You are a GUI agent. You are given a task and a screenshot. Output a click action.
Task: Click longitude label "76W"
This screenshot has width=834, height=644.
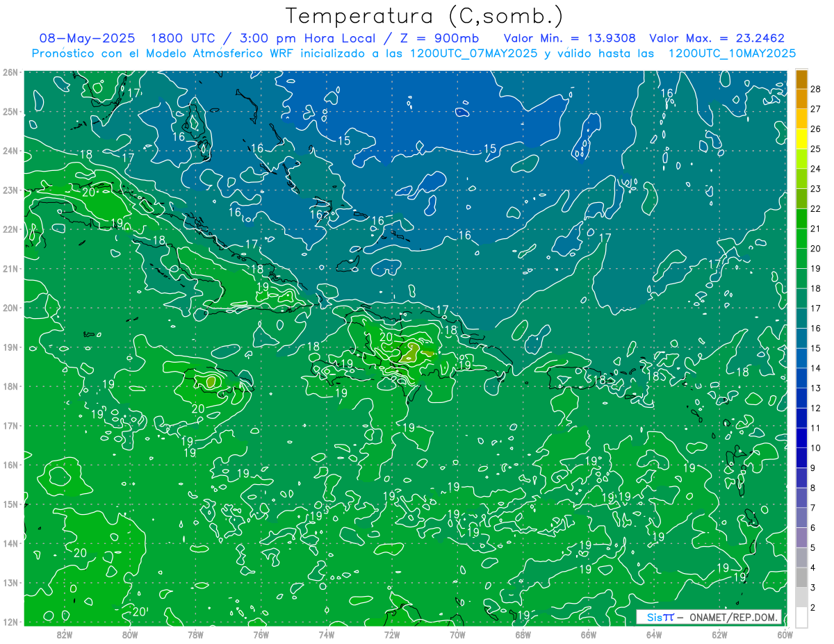261,634
